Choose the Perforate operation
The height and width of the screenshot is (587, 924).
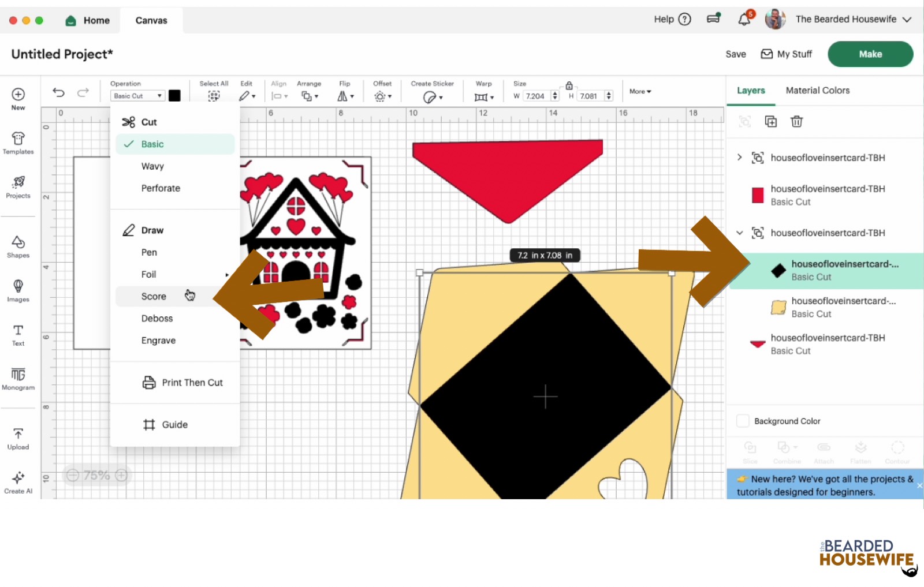(x=175, y=188)
